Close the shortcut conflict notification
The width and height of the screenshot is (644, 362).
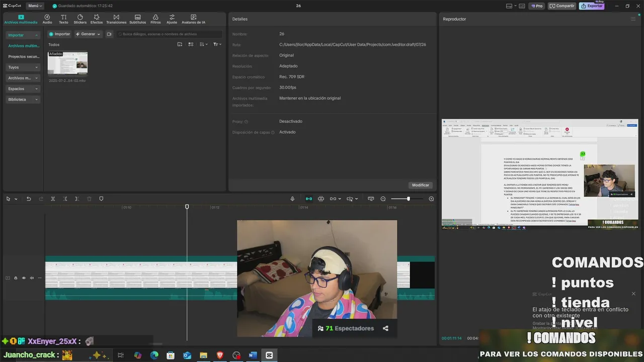tap(633, 294)
